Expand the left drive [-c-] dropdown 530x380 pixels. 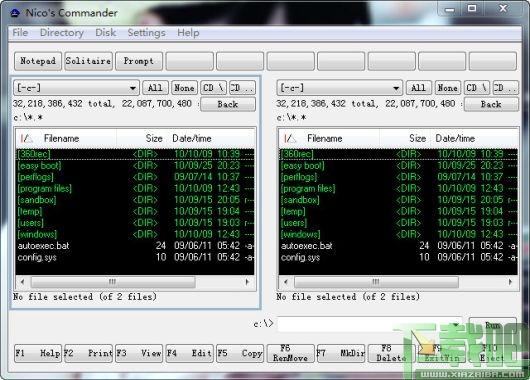[133, 88]
